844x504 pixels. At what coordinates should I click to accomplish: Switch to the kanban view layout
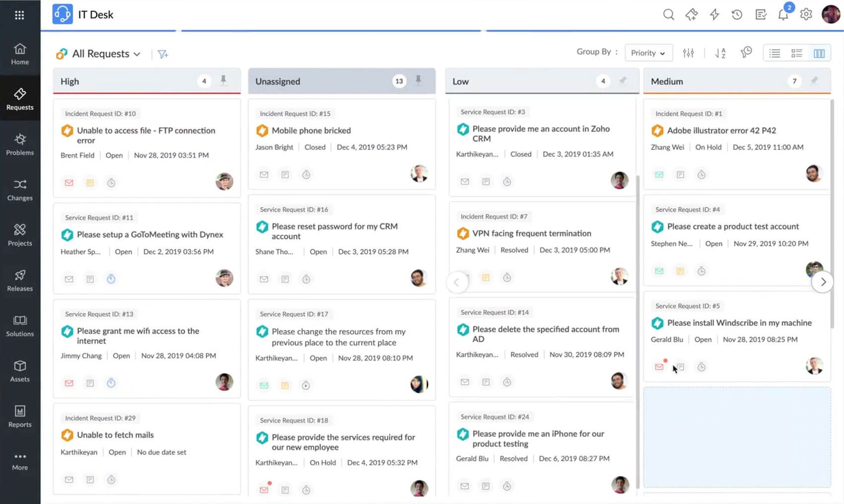(x=819, y=53)
